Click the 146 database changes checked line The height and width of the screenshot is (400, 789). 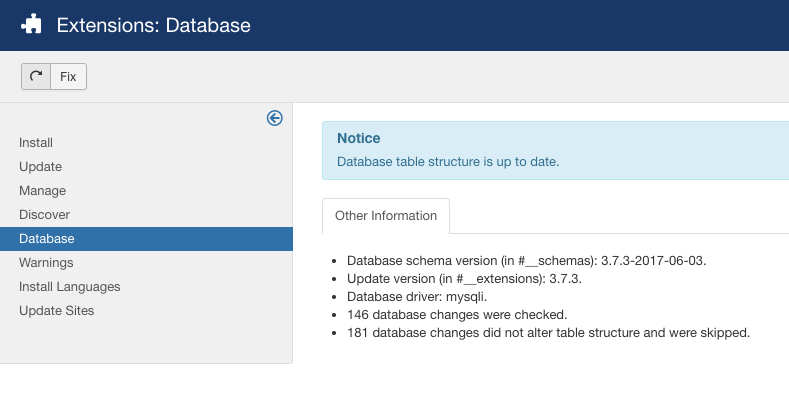(x=457, y=314)
